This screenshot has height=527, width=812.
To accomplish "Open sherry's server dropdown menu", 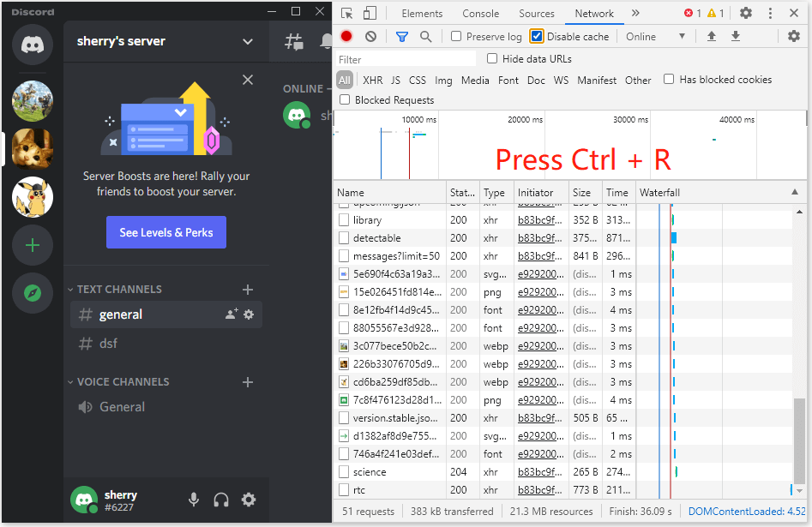I will point(248,41).
